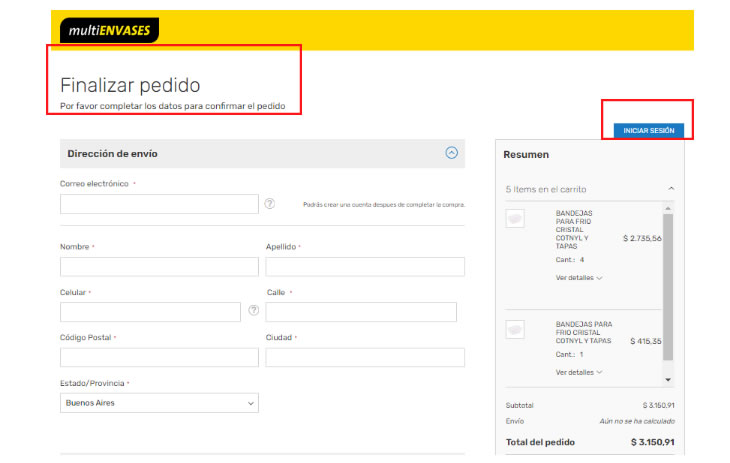Select the Celular input field

150,312
